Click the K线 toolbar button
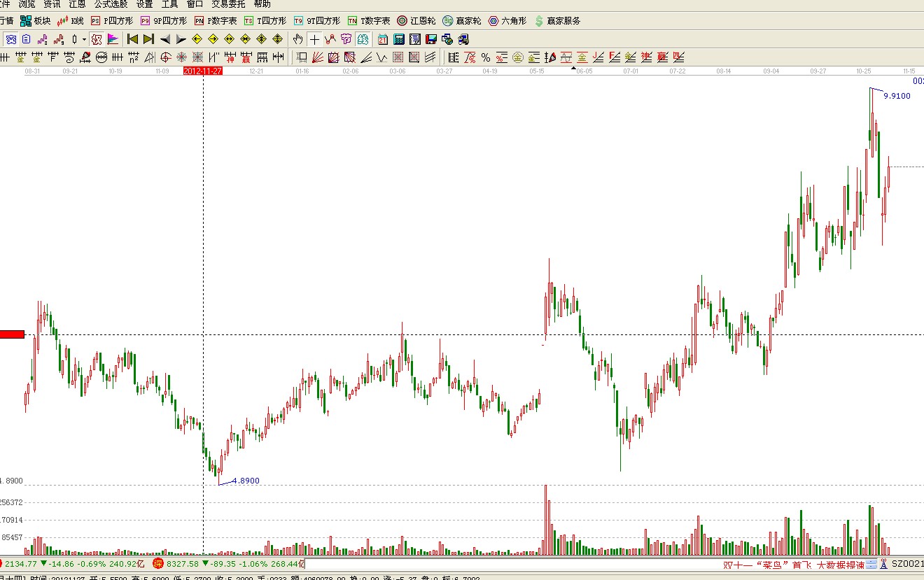 point(71,21)
